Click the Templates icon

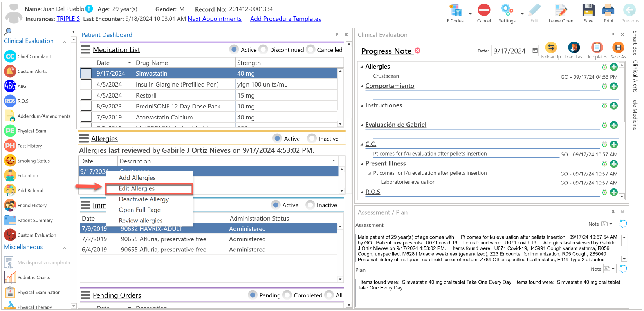click(597, 47)
